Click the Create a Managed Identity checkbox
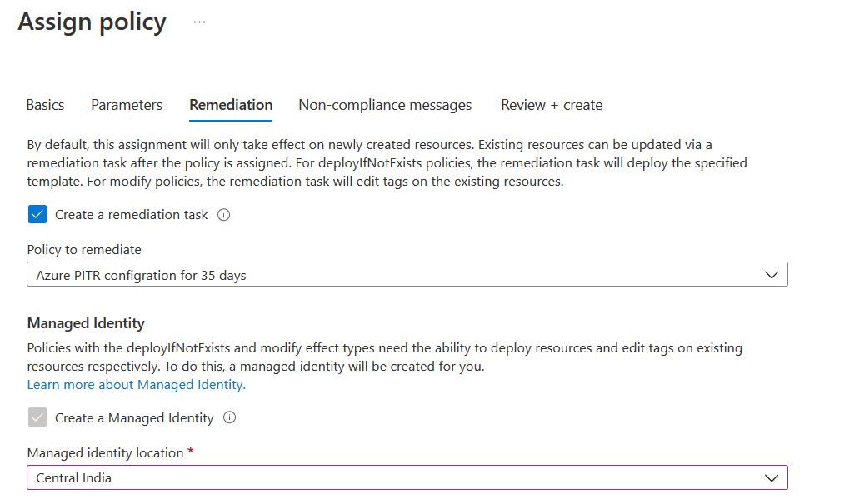 tap(37, 418)
